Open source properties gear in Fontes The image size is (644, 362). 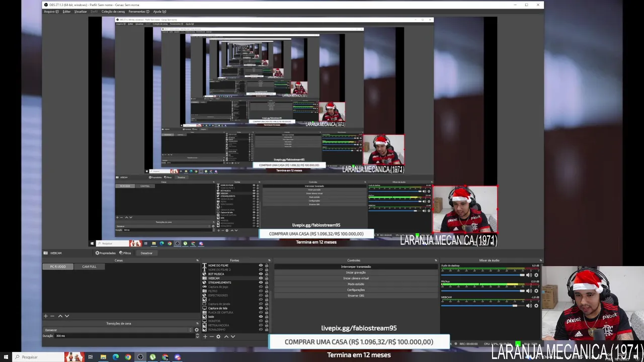[x=218, y=336]
